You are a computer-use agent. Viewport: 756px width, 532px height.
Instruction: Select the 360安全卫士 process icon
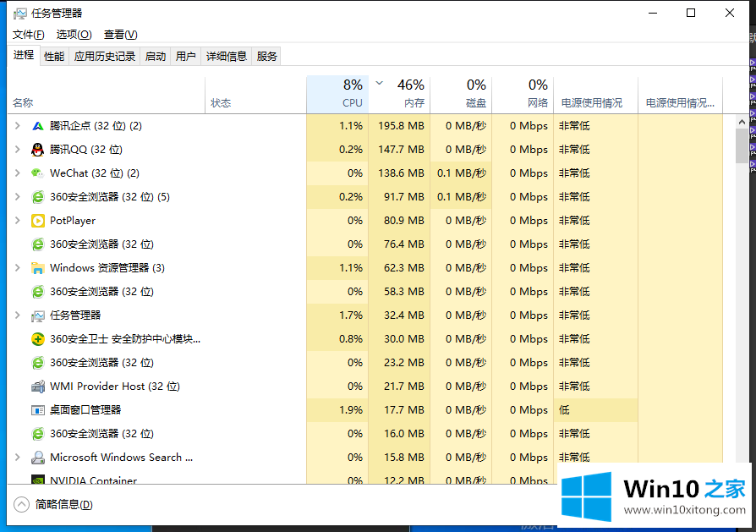[x=37, y=339]
